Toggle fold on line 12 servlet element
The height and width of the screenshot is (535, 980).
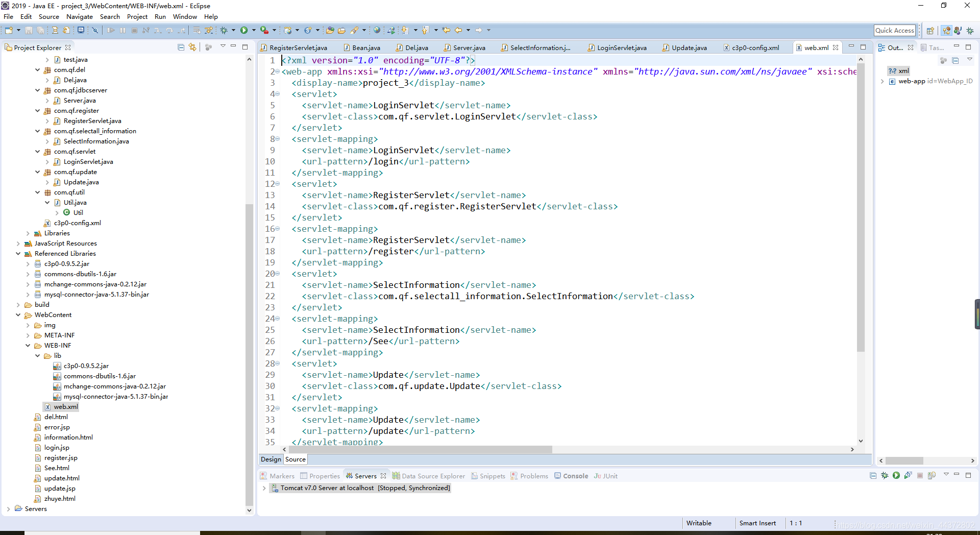[x=278, y=184]
